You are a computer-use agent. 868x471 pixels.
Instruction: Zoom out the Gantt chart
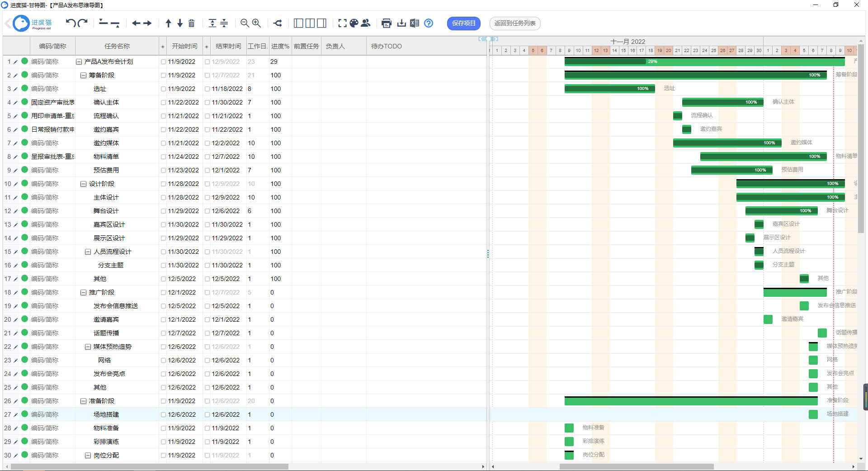[245, 23]
